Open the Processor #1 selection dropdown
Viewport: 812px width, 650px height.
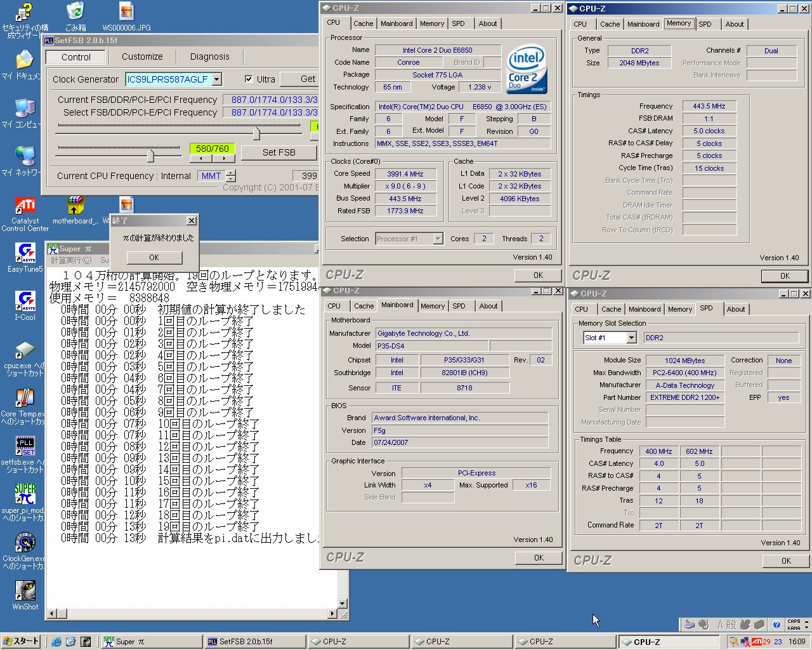pyautogui.click(x=438, y=239)
